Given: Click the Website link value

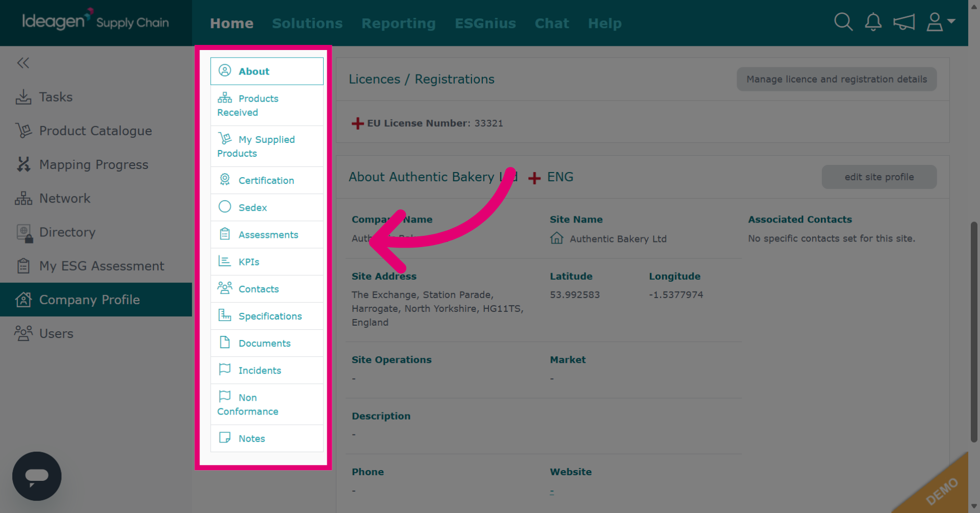Looking at the screenshot, I should [x=552, y=492].
